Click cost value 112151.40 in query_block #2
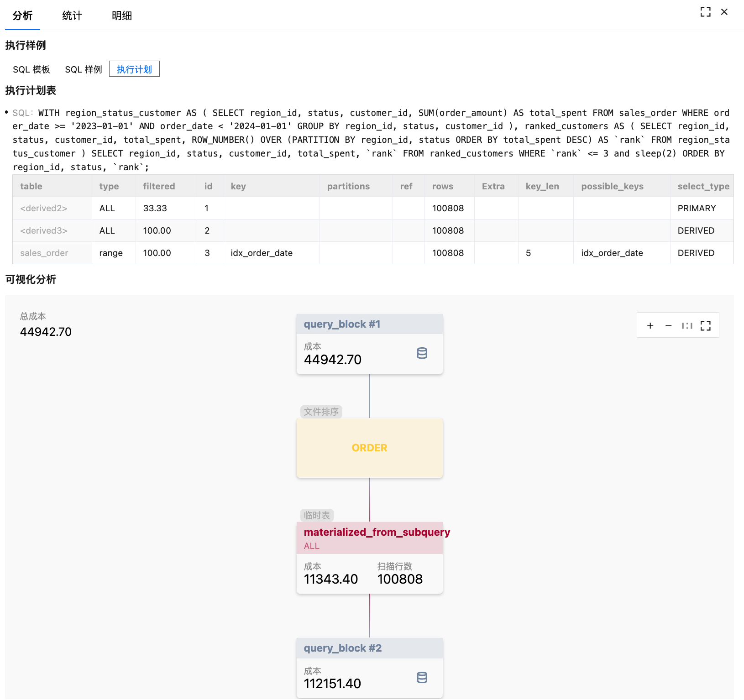The width and height of the screenshot is (744, 700). 332,684
